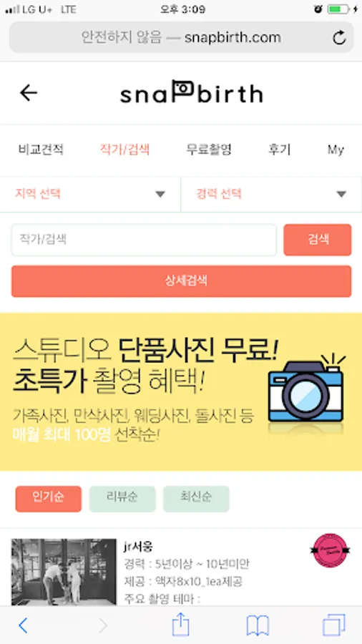
Task: Expand the 경력 선택 dropdown
Action: 271,194
